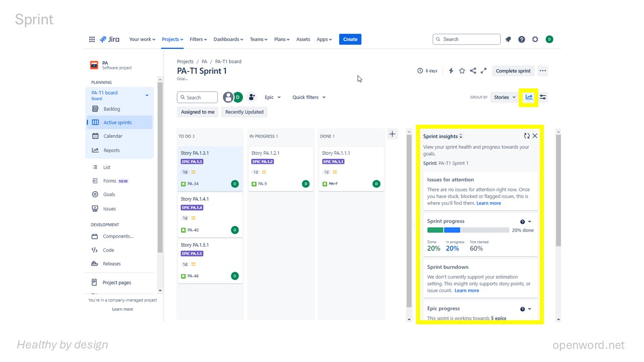The height and width of the screenshot is (362, 644).
Task: Open the Dashboards dropdown menu
Action: (228, 39)
